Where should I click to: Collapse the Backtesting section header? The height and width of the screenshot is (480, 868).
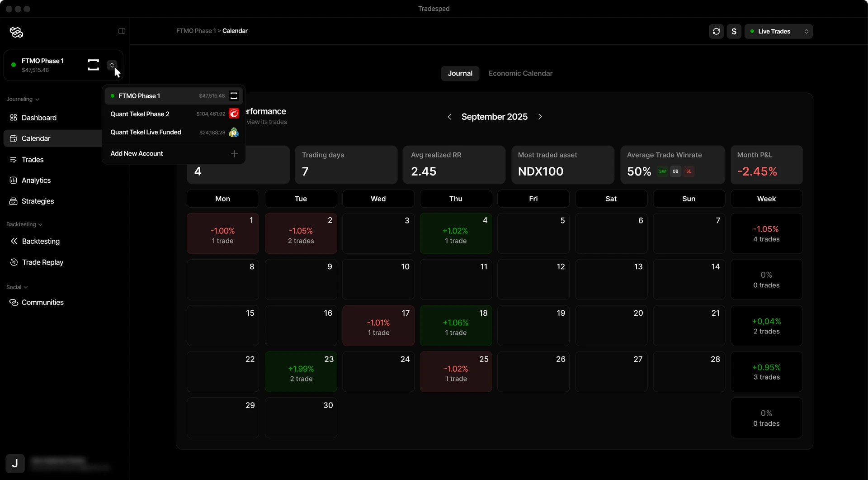pos(24,224)
